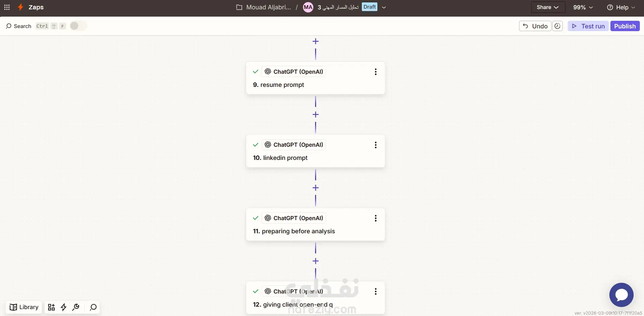Click the Publish button

(x=625, y=26)
